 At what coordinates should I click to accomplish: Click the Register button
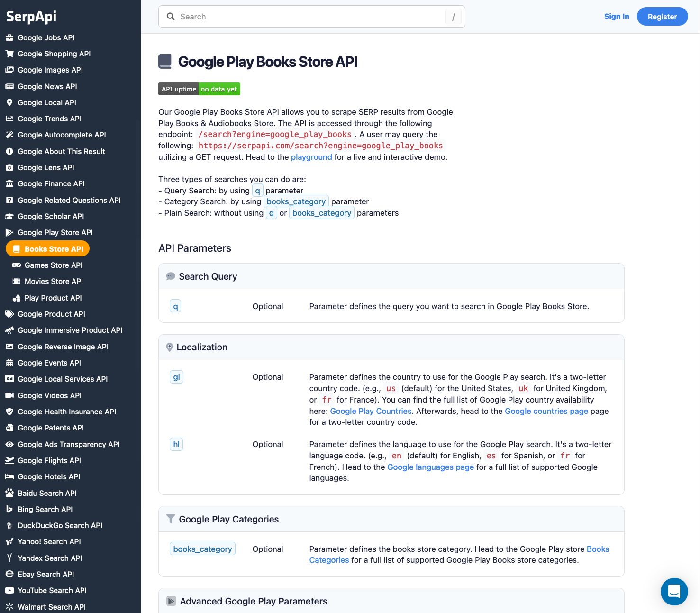tap(662, 17)
